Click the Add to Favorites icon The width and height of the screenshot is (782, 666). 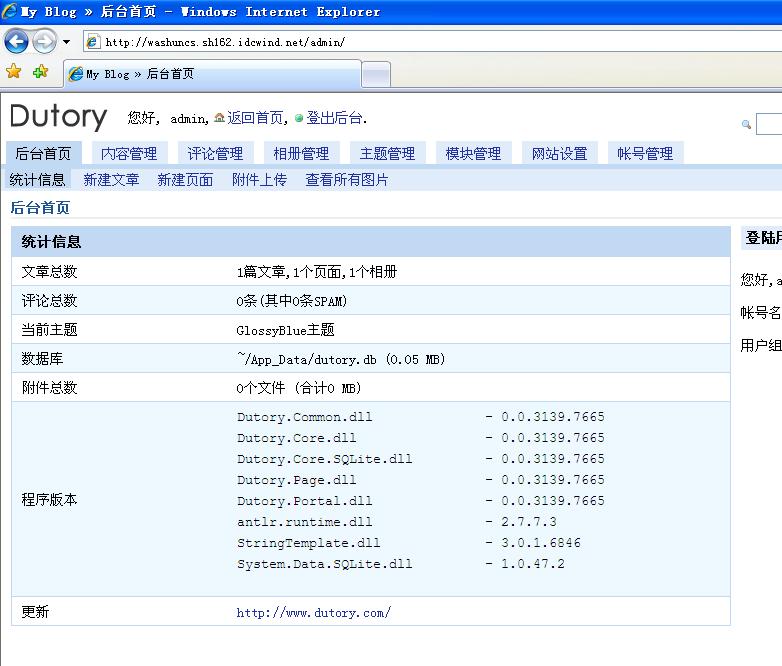point(40,72)
